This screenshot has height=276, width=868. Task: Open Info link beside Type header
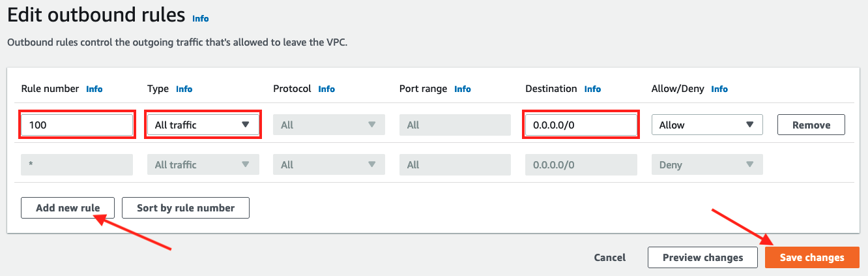184,89
